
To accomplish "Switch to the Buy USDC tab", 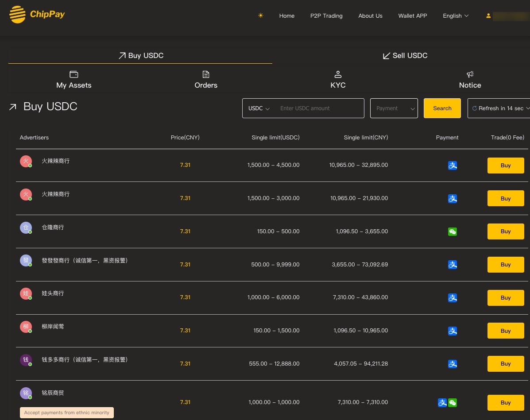I will pos(140,55).
